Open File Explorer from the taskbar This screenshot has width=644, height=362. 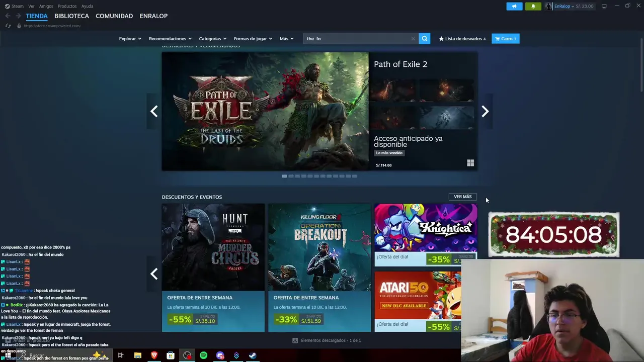pos(137,355)
